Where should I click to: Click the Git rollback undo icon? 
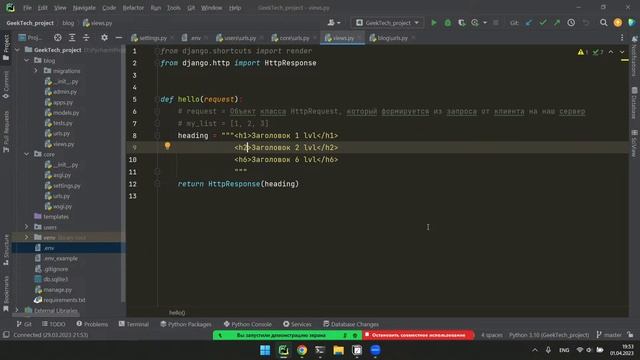point(586,23)
